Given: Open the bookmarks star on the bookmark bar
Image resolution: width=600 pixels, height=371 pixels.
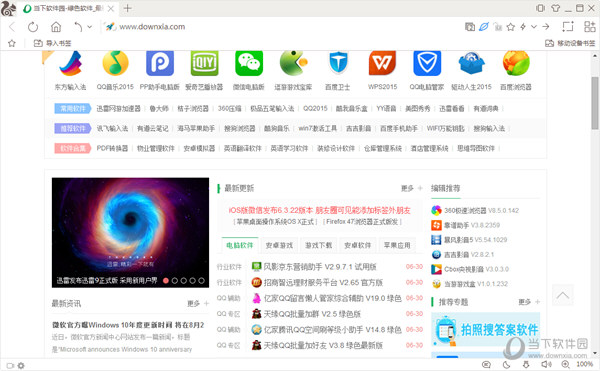Looking at the screenshot, I should (x=12, y=43).
